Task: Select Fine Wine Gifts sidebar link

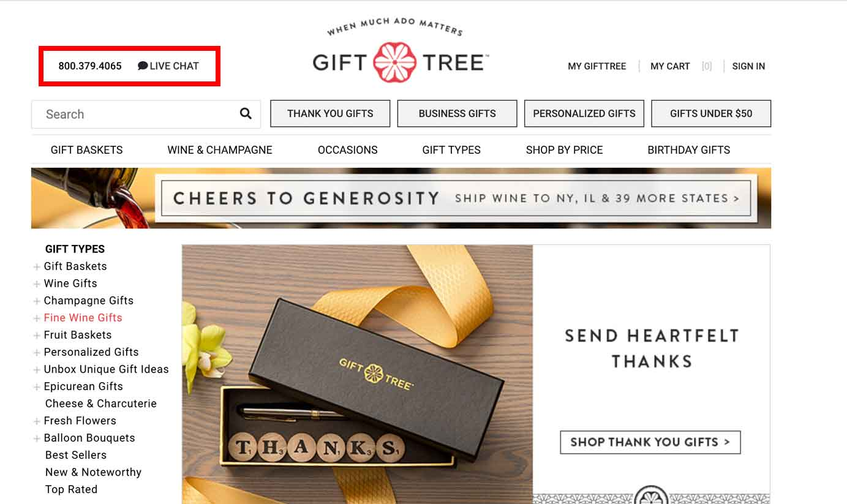Action: tap(83, 318)
